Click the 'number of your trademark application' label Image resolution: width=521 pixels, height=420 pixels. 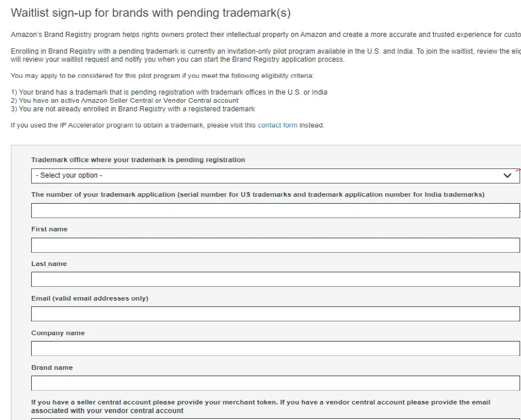258,194
